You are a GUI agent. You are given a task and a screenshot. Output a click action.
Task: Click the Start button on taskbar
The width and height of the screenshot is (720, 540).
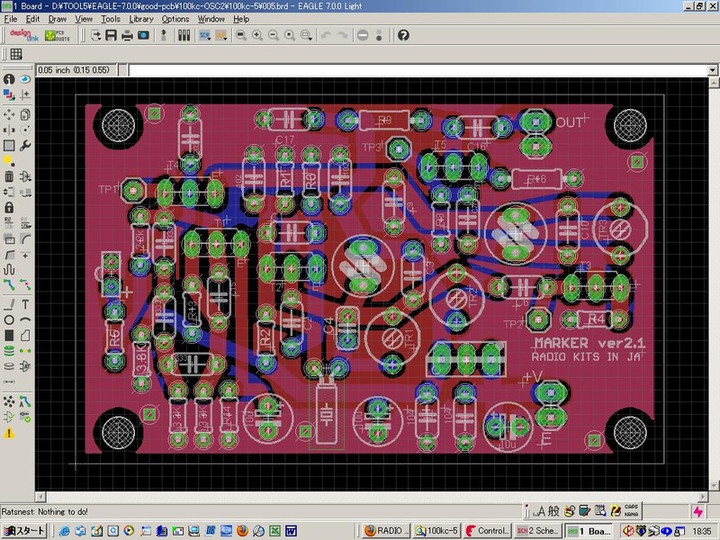(x=24, y=531)
